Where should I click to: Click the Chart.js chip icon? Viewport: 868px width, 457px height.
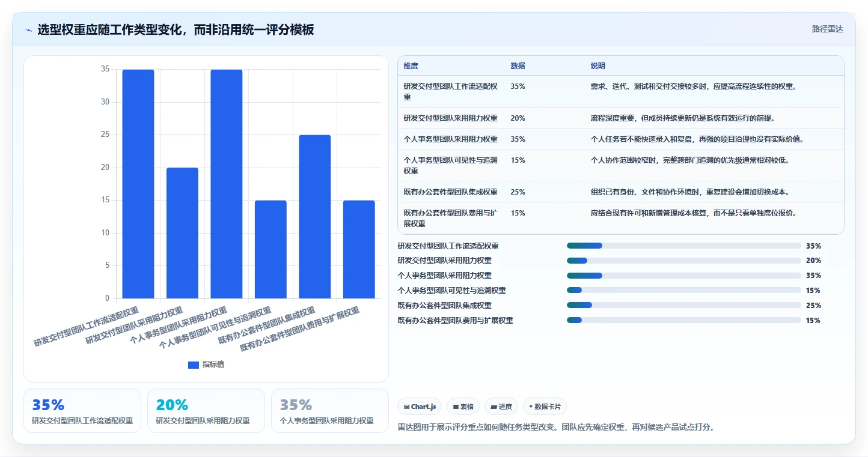point(407,407)
